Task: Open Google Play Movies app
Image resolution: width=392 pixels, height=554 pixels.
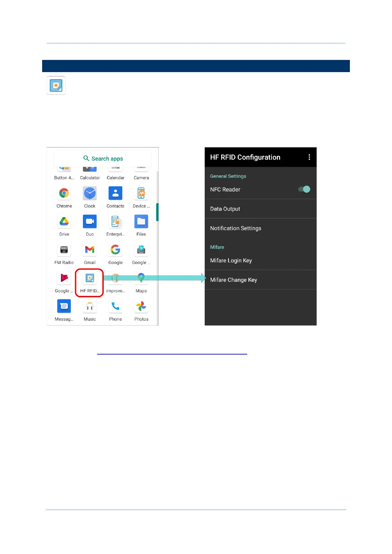Action: 64,278
